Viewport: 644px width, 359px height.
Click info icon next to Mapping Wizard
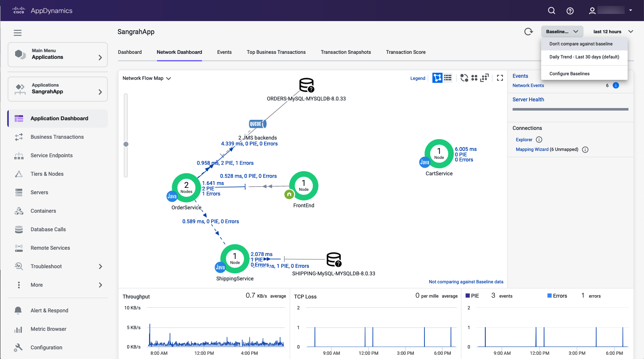click(x=585, y=150)
